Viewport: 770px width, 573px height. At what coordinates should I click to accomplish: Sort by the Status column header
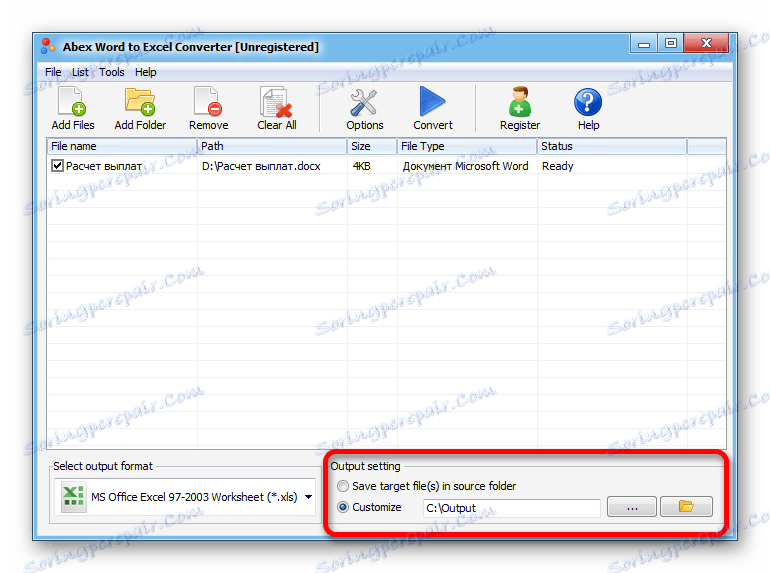point(612,146)
